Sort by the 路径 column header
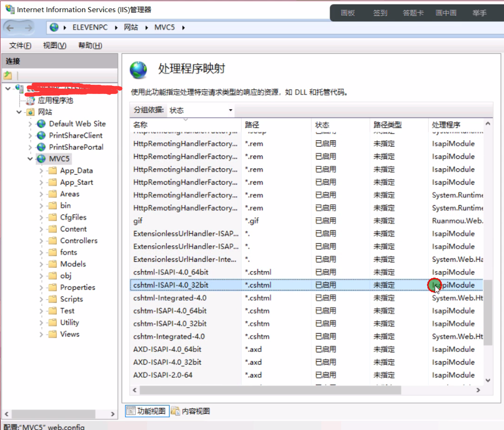 pyautogui.click(x=276, y=125)
